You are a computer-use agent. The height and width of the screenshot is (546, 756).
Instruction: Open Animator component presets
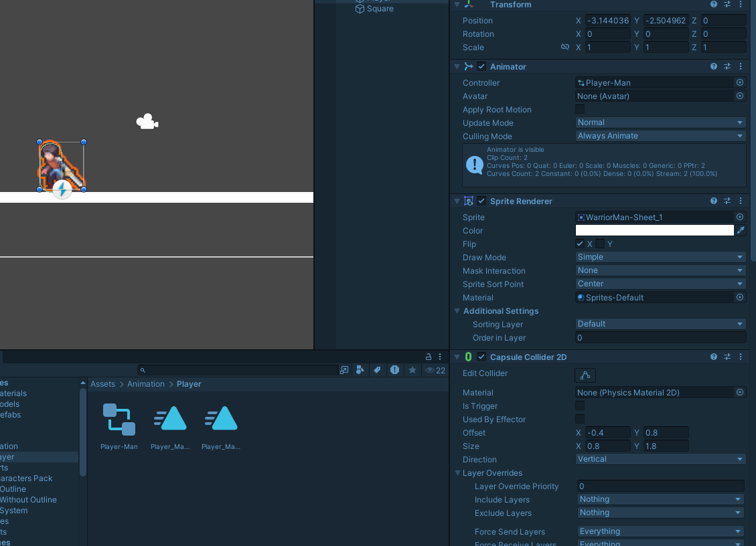[x=727, y=66]
